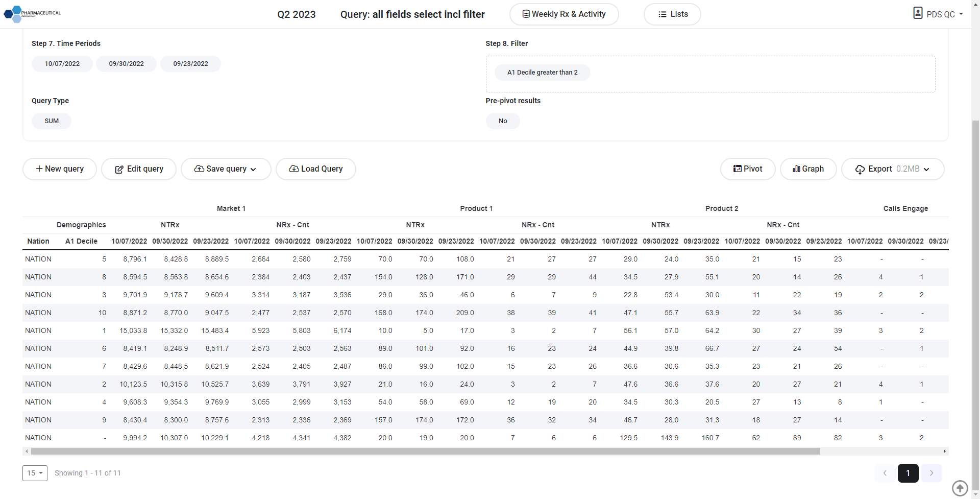The height and width of the screenshot is (499, 980).
Task: Select page 1 in pagination
Action: coord(908,473)
